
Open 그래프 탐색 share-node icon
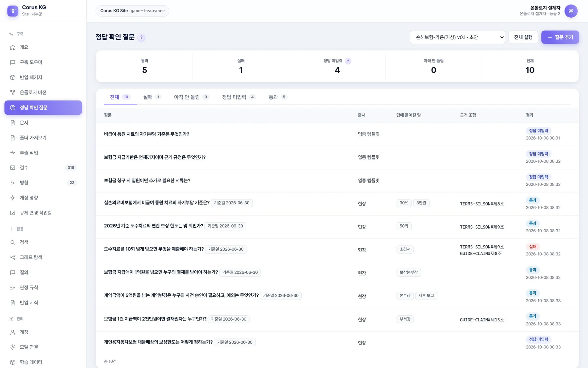click(12, 257)
